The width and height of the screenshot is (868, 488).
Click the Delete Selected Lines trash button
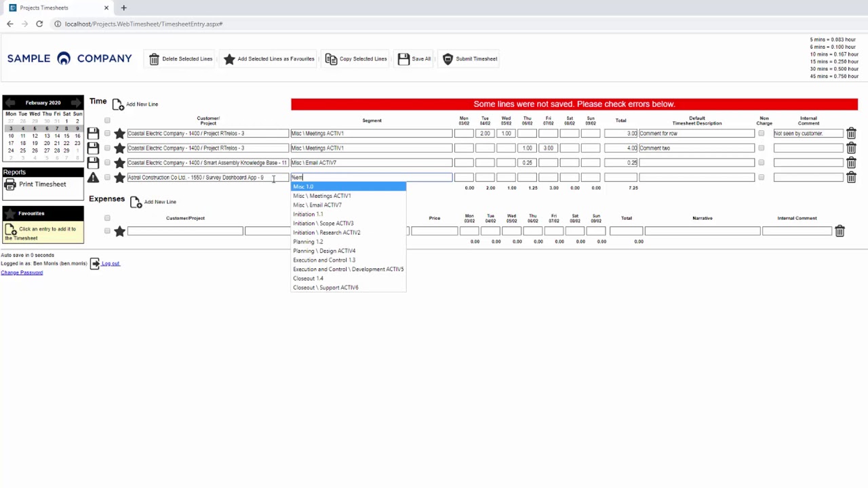coord(180,59)
